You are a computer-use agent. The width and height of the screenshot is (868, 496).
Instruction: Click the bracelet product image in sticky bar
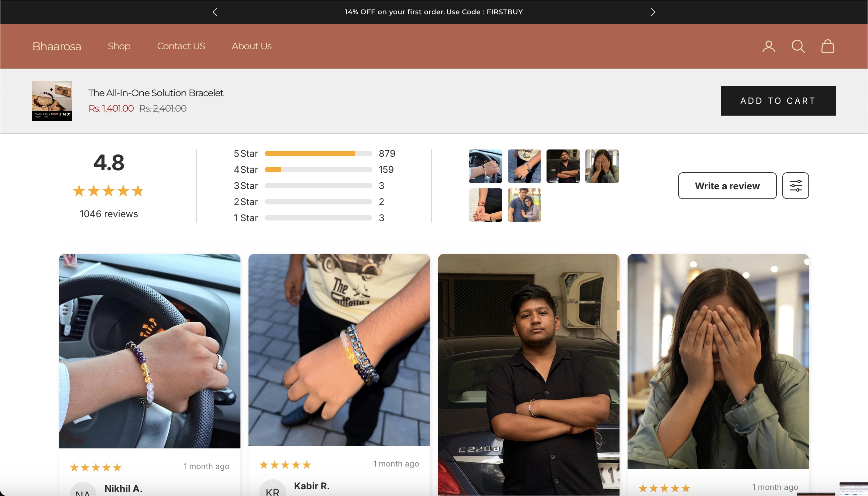[52, 101]
